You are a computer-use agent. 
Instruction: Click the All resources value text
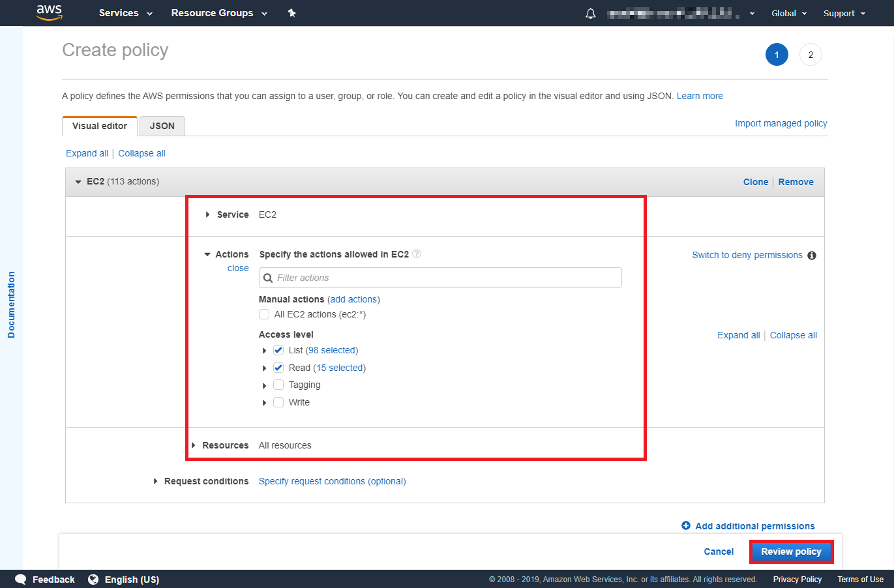pyautogui.click(x=285, y=445)
